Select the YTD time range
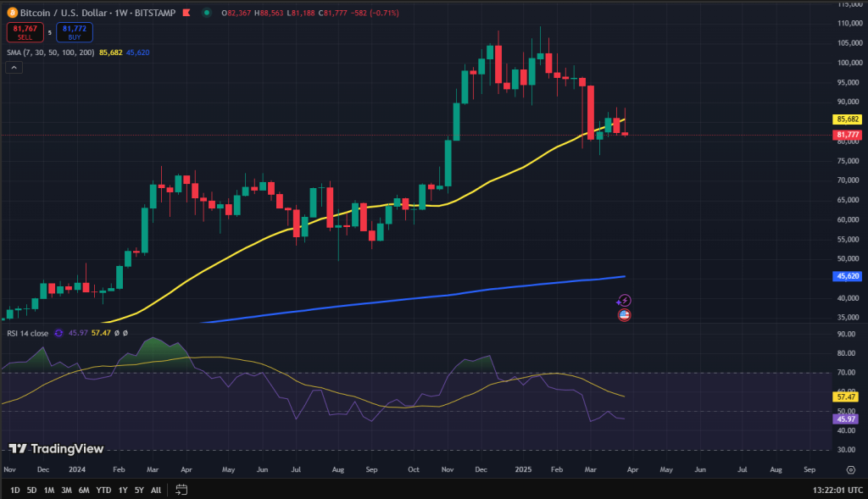Viewport: 868px width, 499px height. [x=103, y=491]
